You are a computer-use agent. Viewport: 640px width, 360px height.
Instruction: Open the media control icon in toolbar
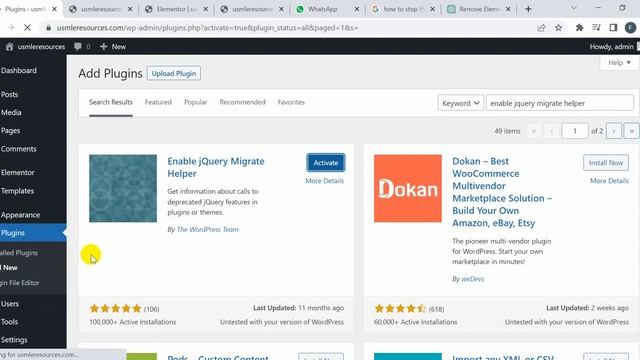596,28
